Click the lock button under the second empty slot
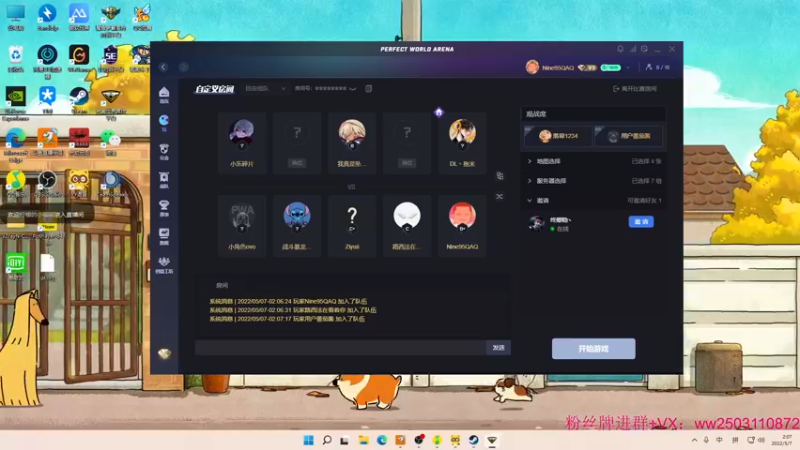The image size is (800, 450). point(407,163)
